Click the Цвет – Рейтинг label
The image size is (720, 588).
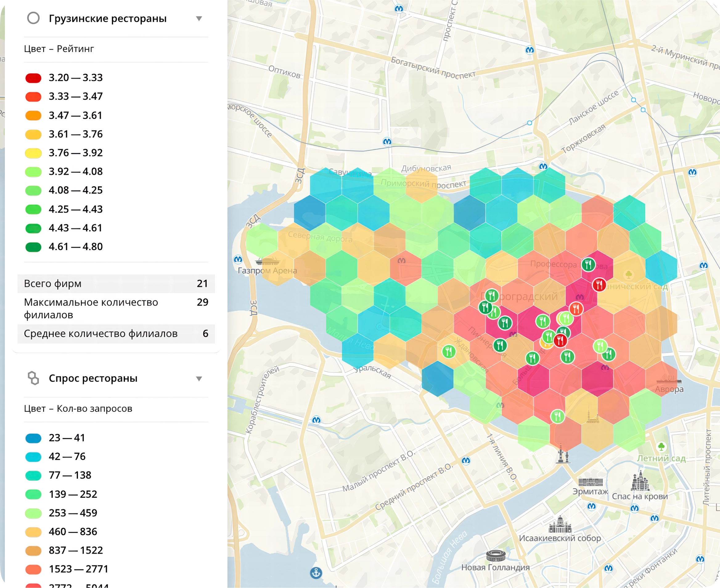click(x=59, y=49)
